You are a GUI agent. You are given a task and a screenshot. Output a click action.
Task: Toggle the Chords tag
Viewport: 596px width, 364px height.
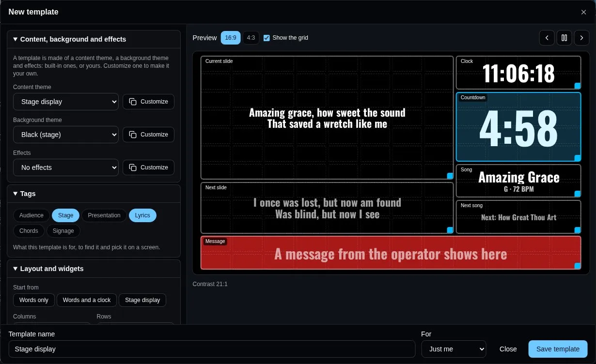29,231
